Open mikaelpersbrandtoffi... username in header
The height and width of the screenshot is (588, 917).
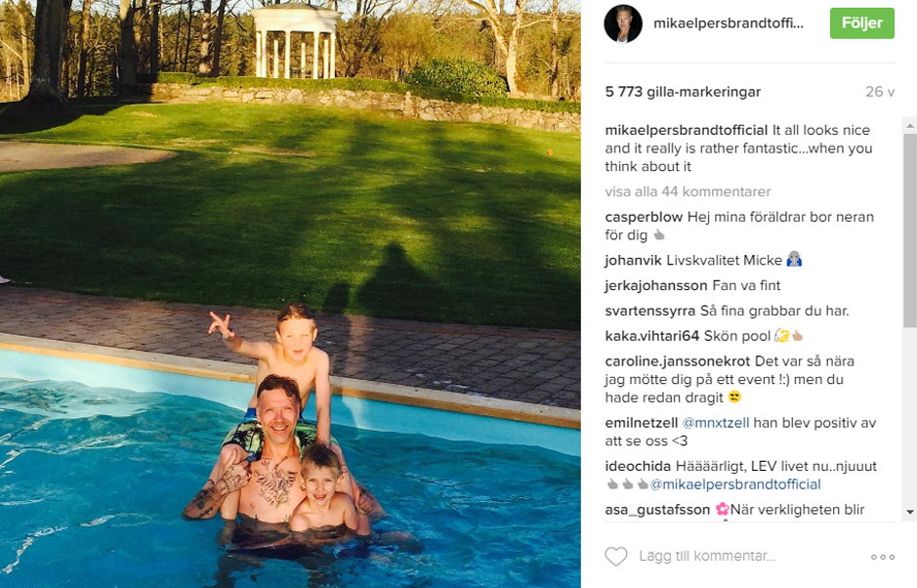pyautogui.click(x=729, y=23)
